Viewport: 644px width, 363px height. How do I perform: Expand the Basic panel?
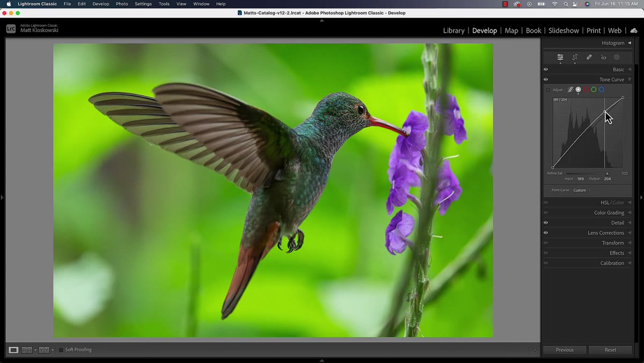[x=630, y=69]
